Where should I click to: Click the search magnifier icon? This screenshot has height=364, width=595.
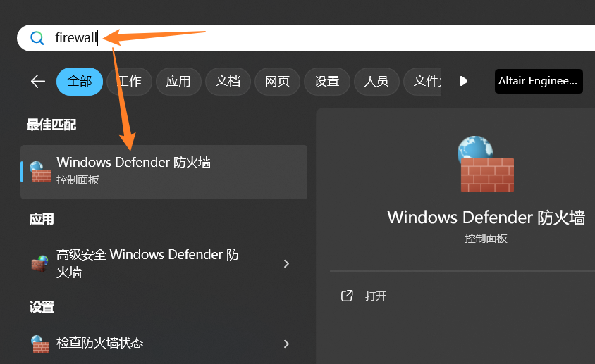(37, 38)
